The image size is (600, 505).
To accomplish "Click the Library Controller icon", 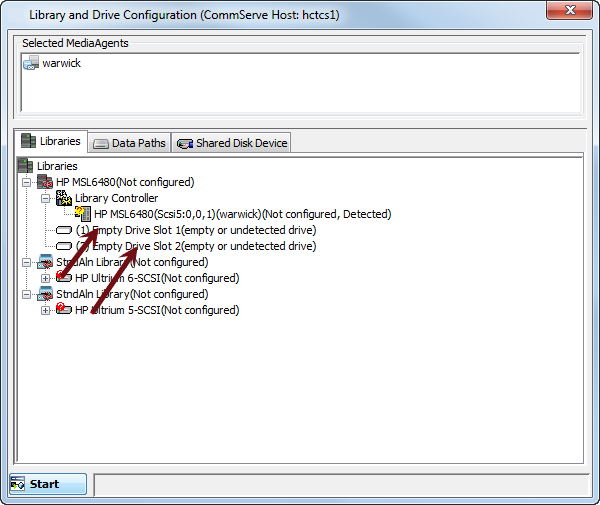I will coord(64,198).
